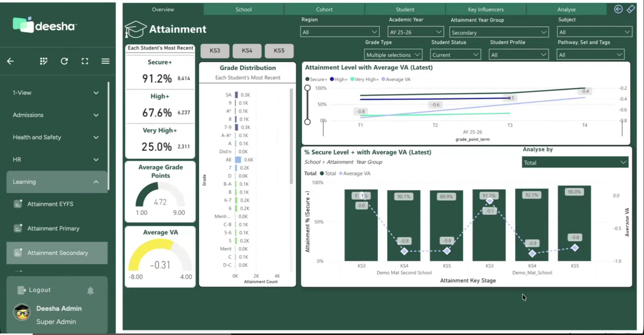Open Attainment Primary page
Screen dimensions: 644x335
pyautogui.click(x=57, y=228)
